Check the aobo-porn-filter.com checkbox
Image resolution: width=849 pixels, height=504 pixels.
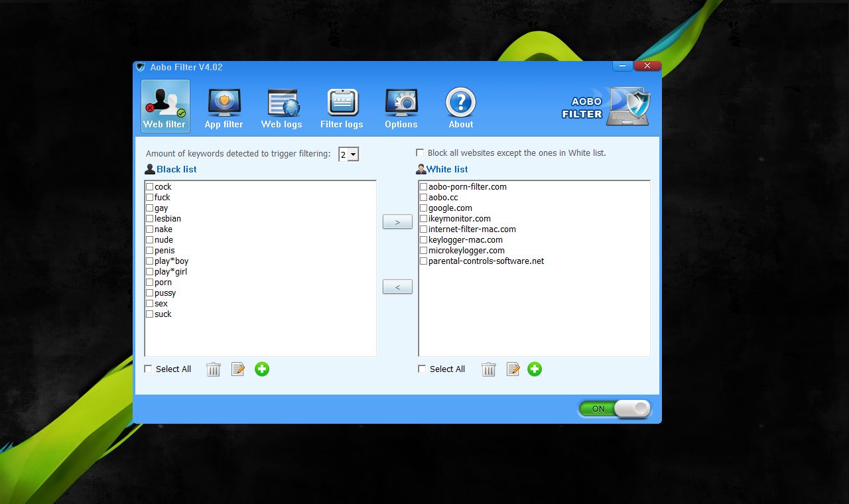[424, 187]
